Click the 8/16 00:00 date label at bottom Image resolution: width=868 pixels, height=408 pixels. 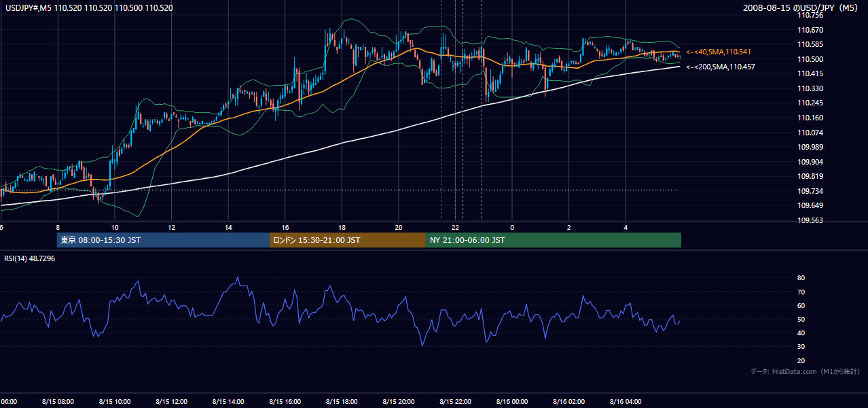pos(512,401)
